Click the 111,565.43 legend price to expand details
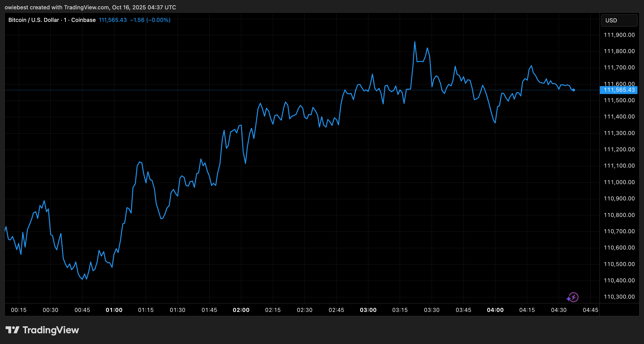This screenshot has height=344, width=644. pos(113,20)
